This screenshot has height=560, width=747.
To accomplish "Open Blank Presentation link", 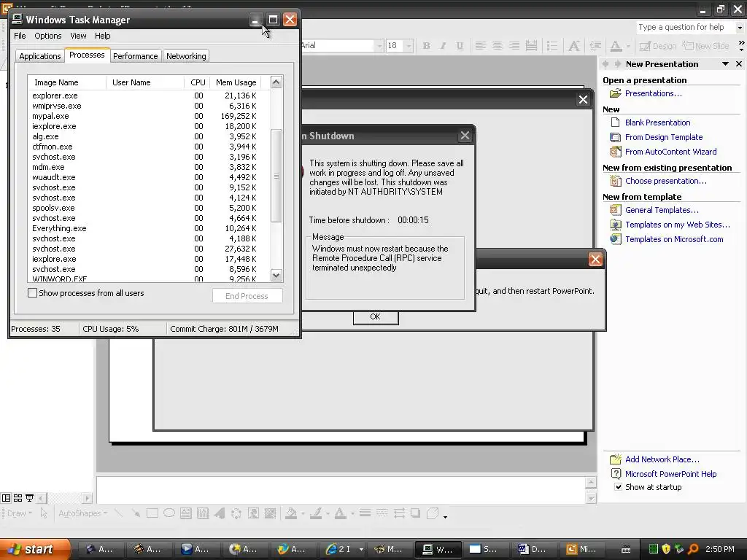I will coord(657,122).
